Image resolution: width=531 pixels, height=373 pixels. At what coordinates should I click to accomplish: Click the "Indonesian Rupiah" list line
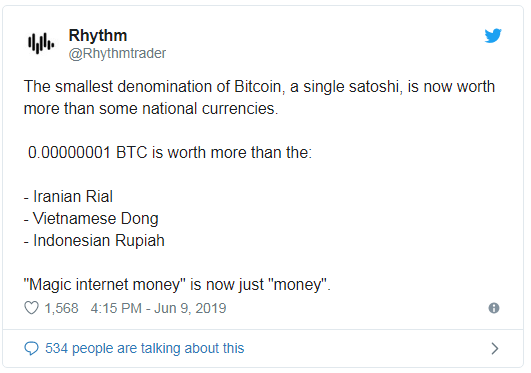pyautogui.click(x=94, y=241)
